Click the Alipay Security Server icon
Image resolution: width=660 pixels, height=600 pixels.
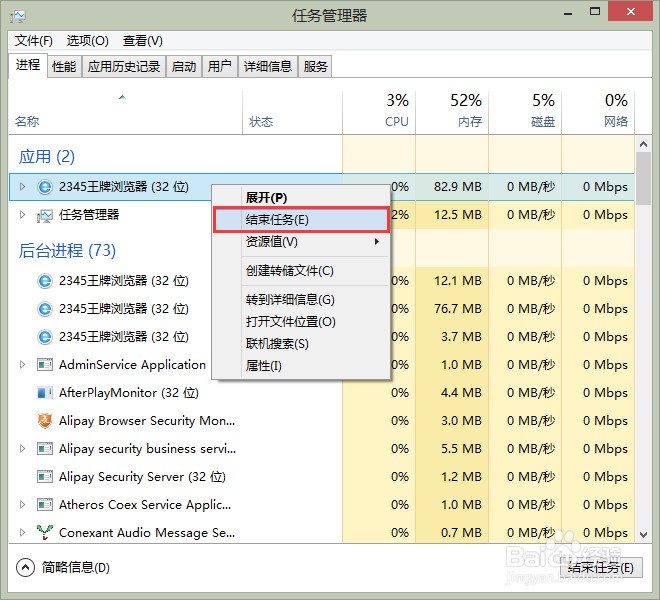point(45,477)
